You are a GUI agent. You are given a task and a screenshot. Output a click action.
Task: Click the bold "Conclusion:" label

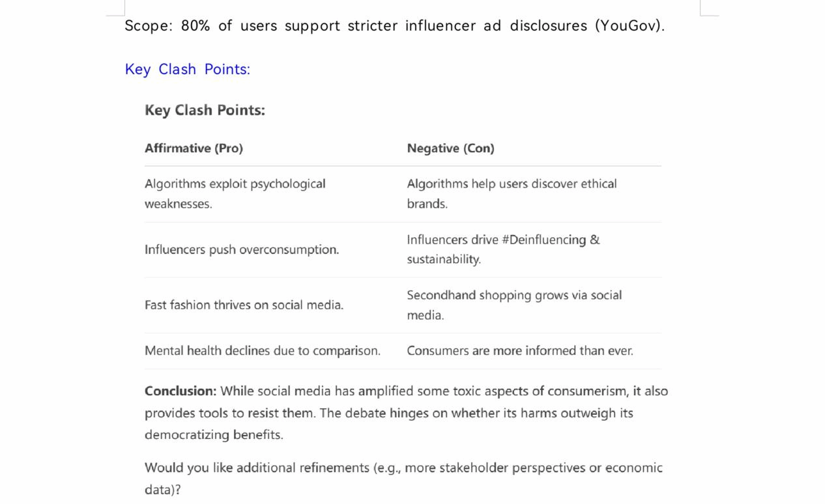[181, 391]
